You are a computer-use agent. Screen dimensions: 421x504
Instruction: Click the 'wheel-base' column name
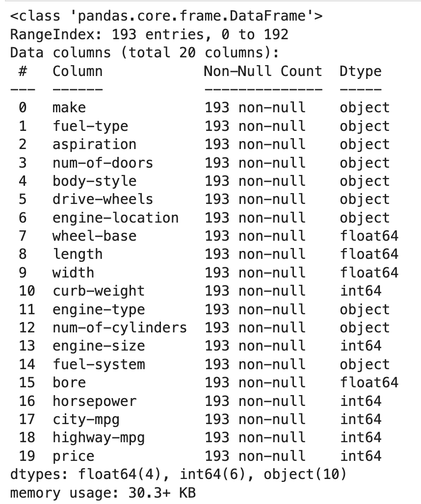94,236
